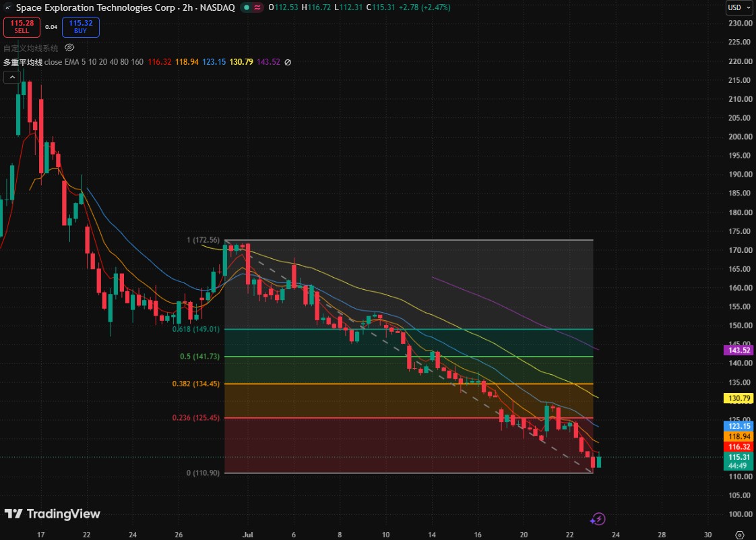Click the 30 date label on the time axis
This screenshot has height=540, width=756.
coord(707,535)
